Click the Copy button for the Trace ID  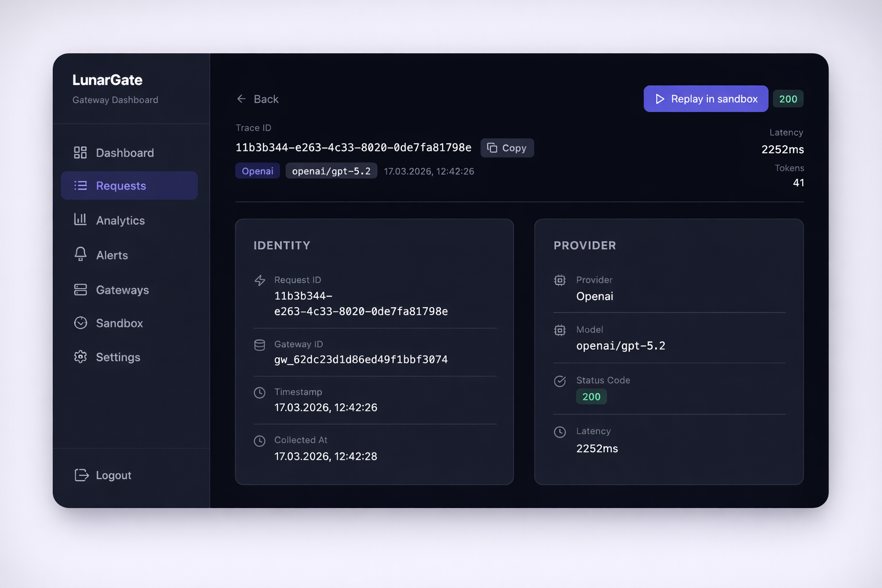click(x=507, y=148)
